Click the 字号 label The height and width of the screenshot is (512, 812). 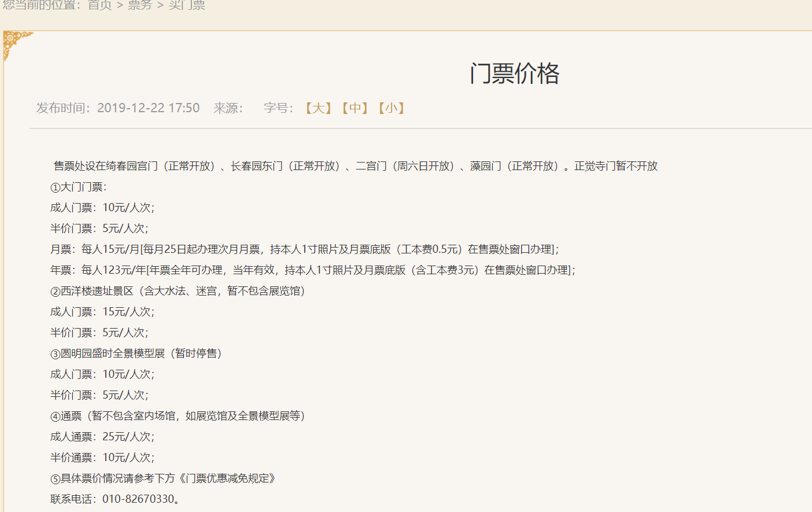278,108
